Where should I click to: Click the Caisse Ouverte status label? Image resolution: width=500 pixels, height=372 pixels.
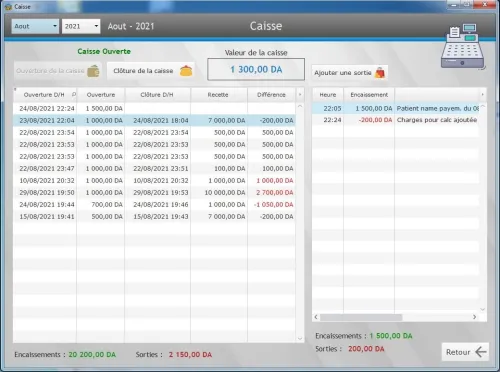click(x=104, y=51)
